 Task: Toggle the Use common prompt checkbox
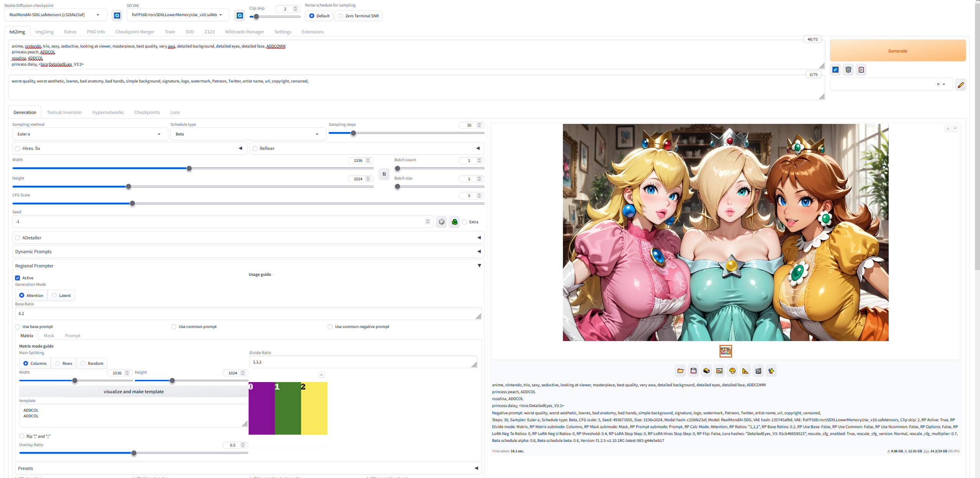pyautogui.click(x=174, y=326)
